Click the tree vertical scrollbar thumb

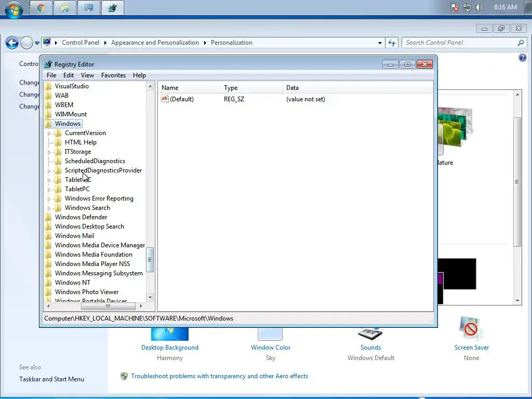pyautogui.click(x=150, y=260)
